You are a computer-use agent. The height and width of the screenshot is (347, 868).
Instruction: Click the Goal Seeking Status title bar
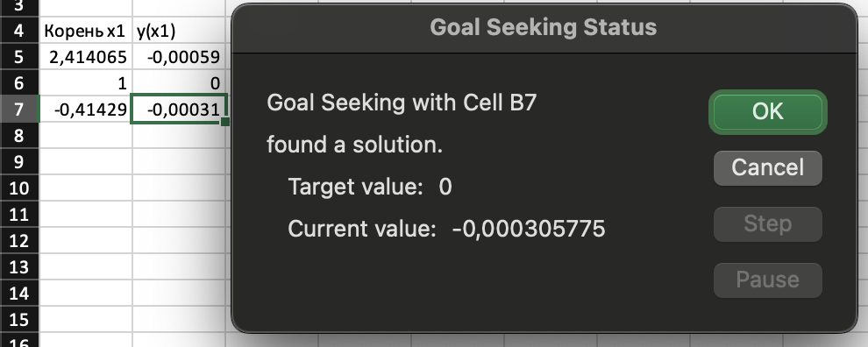(544, 28)
